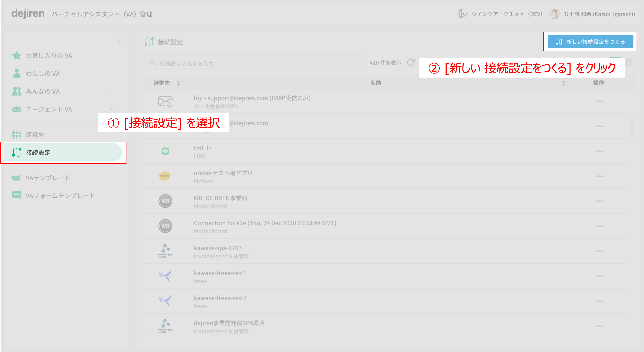This screenshot has width=644, height=352.
Task: Open お気に入りの VA star icon
Action: tap(17, 55)
